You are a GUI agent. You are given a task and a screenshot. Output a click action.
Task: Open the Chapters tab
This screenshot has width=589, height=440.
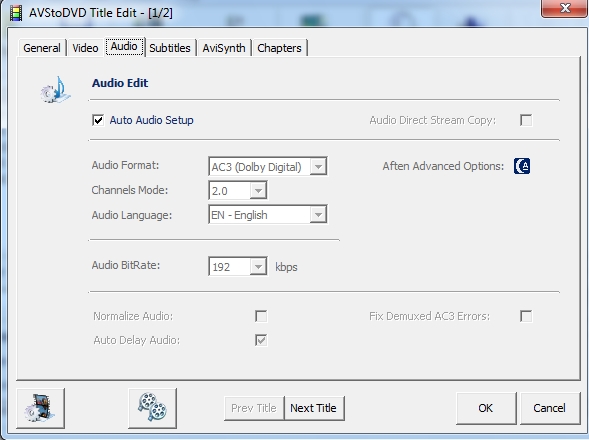279,48
